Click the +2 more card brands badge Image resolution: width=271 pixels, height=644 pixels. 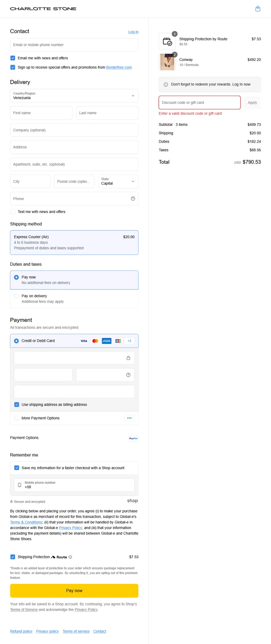(129, 341)
